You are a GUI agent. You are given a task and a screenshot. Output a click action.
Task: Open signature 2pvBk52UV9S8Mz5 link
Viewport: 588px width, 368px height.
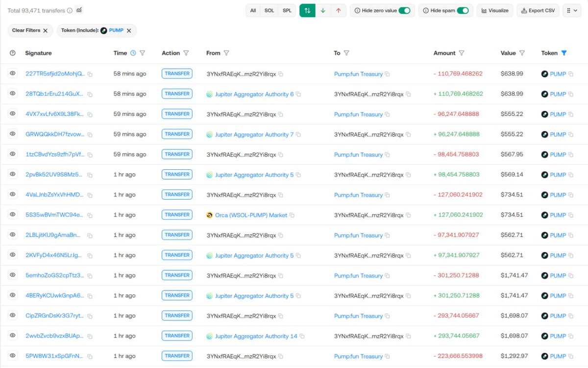click(55, 175)
